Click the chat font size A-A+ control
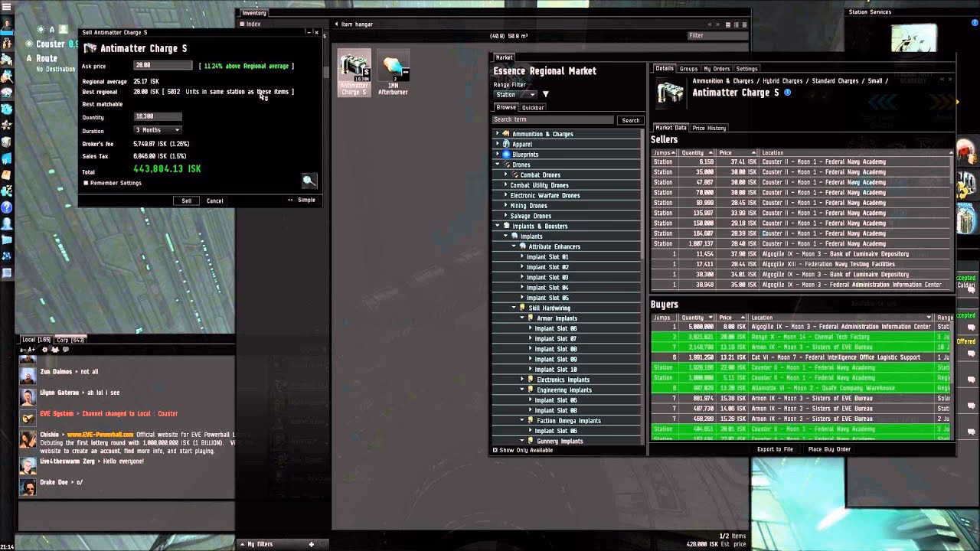This screenshot has height=551, width=980. point(29,350)
